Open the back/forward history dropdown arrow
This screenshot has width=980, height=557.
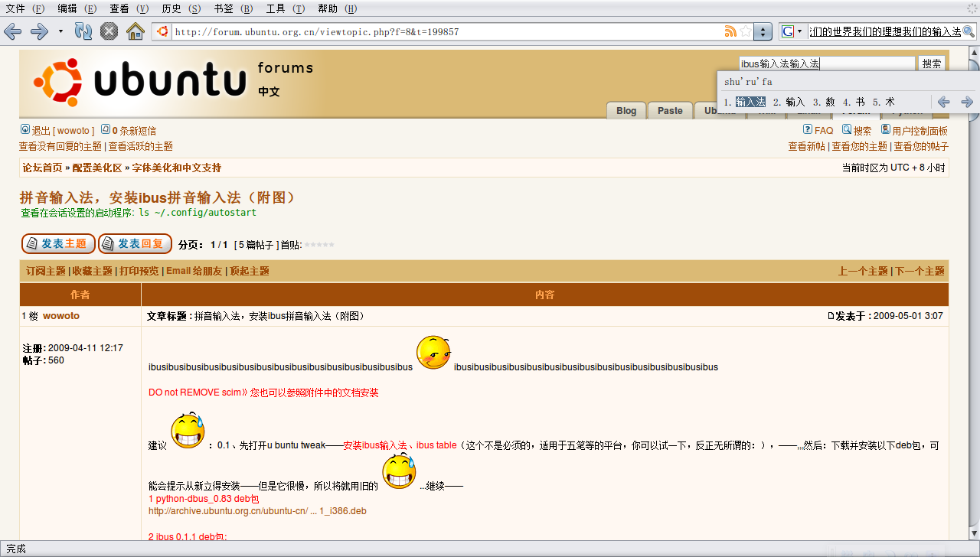tap(60, 31)
